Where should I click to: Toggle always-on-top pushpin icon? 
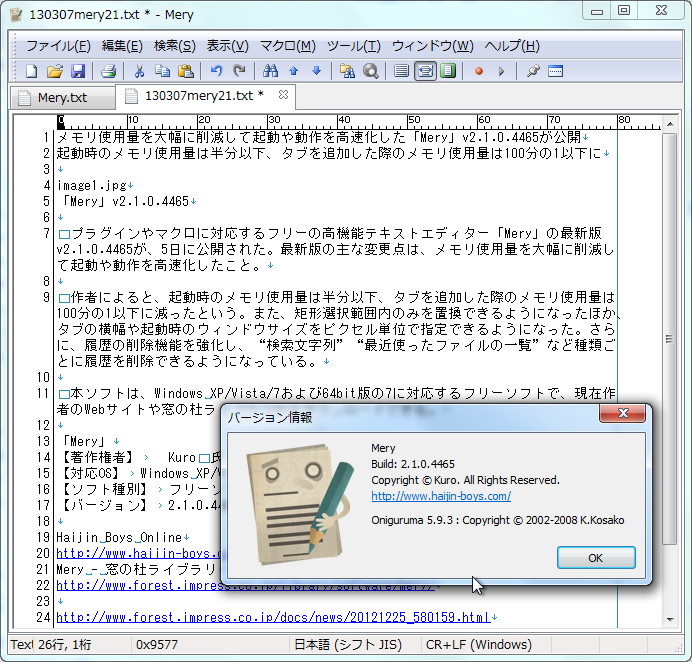[x=533, y=71]
